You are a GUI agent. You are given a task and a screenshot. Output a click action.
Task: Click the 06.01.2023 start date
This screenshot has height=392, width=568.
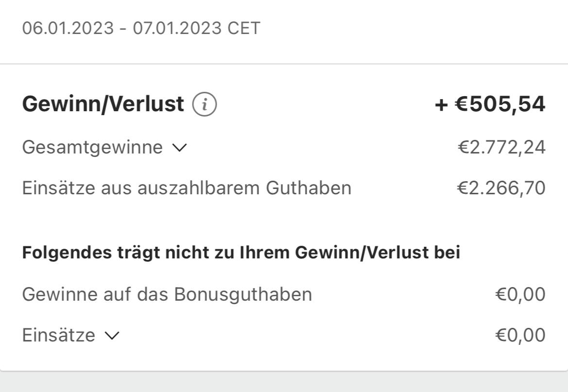click(68, 28)
